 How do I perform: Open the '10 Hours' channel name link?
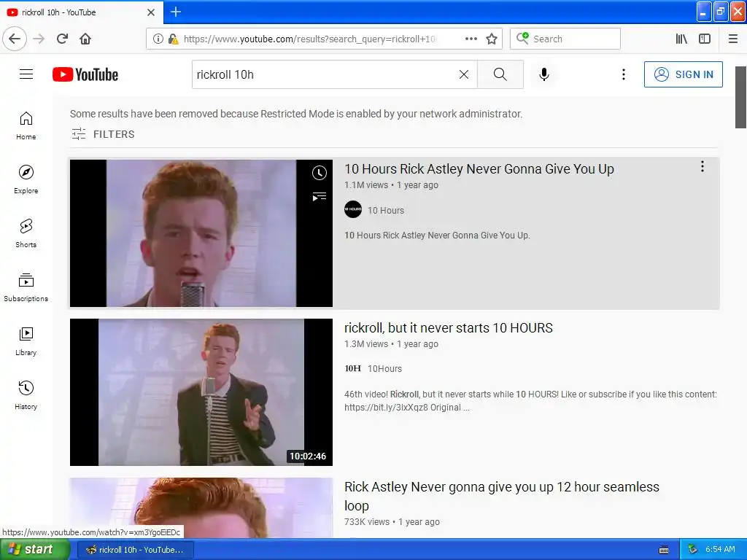[386, 211]
